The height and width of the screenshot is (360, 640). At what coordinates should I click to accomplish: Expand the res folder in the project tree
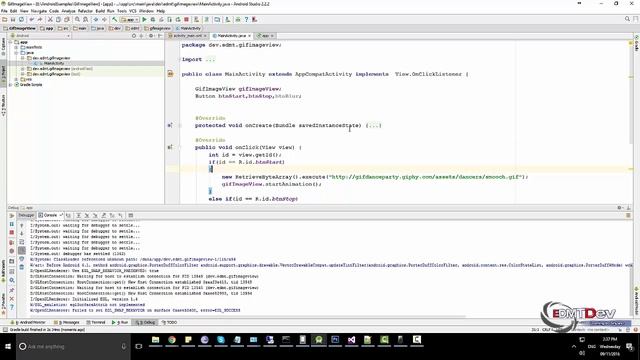pos(17,79)
